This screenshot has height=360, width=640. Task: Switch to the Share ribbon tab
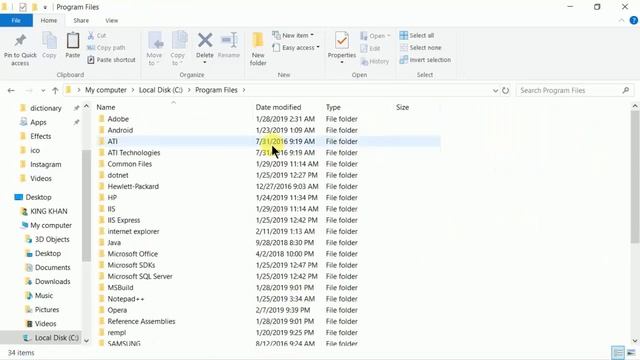81,20
